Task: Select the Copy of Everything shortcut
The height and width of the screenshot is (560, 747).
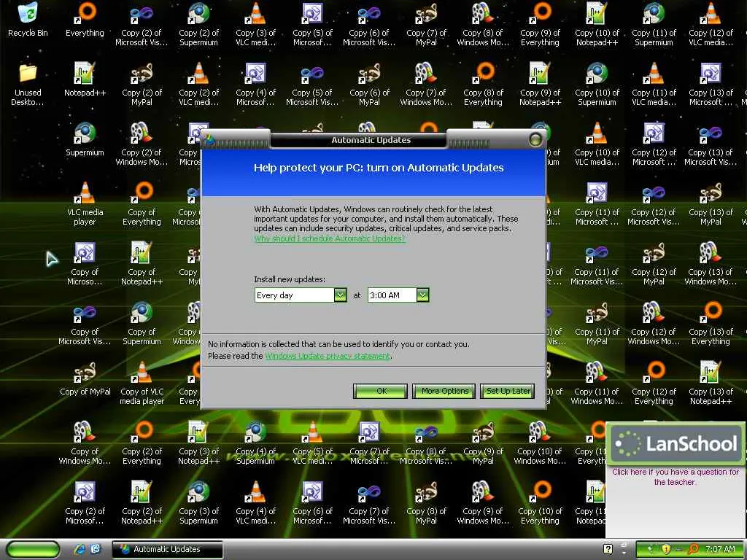Action: pos(142,204)
